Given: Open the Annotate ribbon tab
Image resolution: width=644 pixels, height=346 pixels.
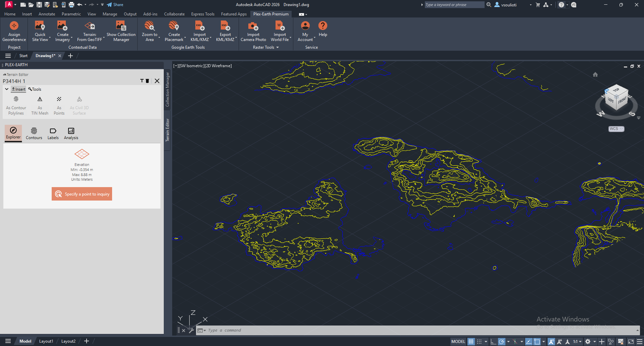Looking at the screenshot, I should point(47,14).
